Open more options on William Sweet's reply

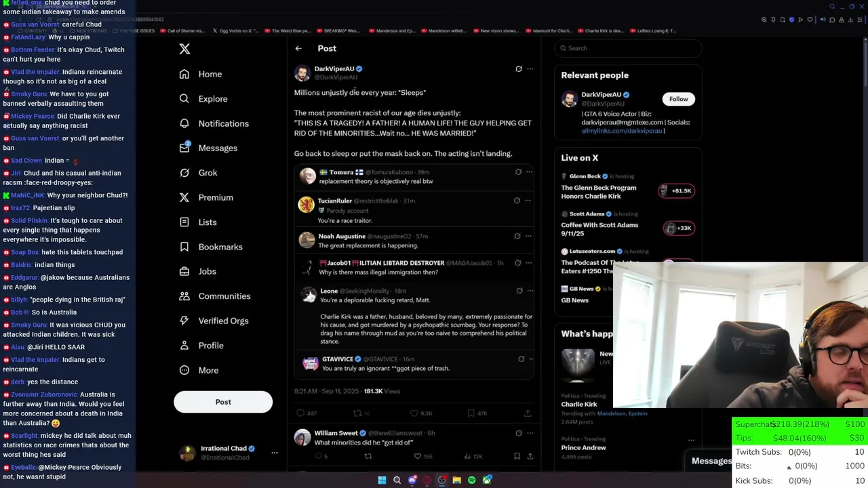530,433
